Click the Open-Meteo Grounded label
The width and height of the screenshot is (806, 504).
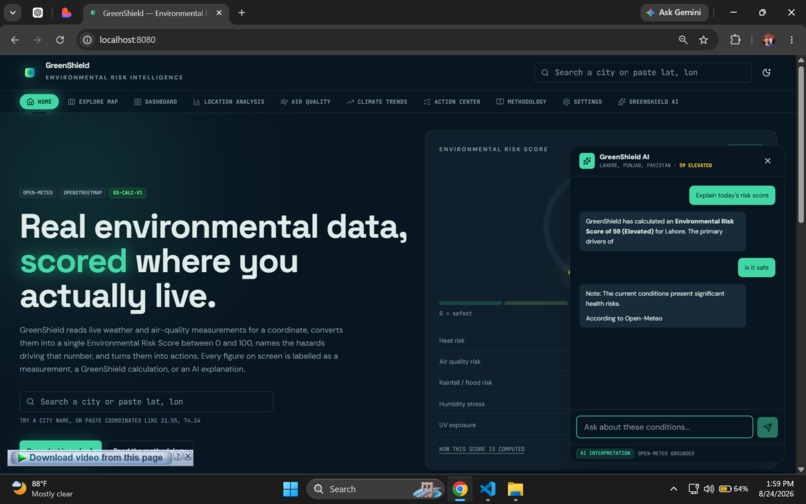[666, 453]
